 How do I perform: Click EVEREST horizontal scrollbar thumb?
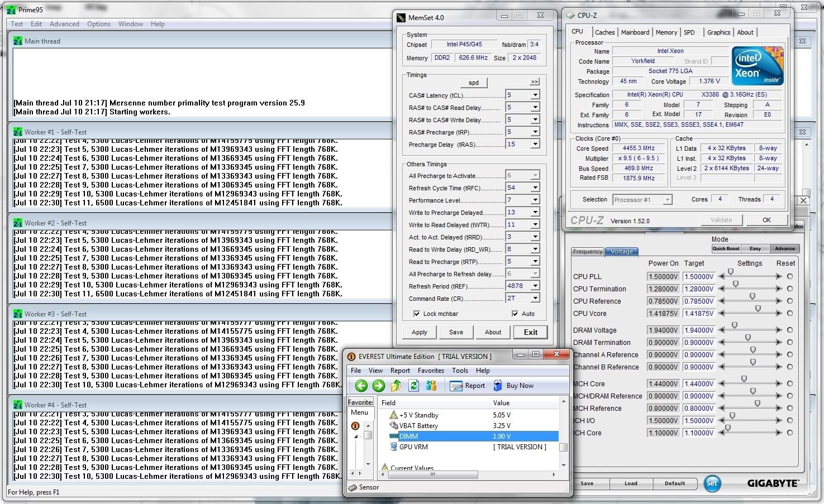pos(432,475)
